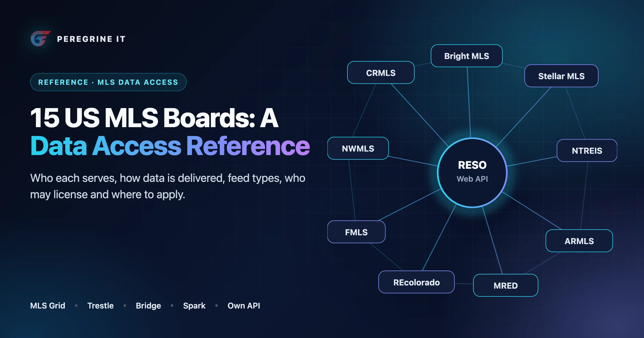This screenshot has height=338, width=644.
Task: Click the REcolorado node
Action: tap(416, 282)
